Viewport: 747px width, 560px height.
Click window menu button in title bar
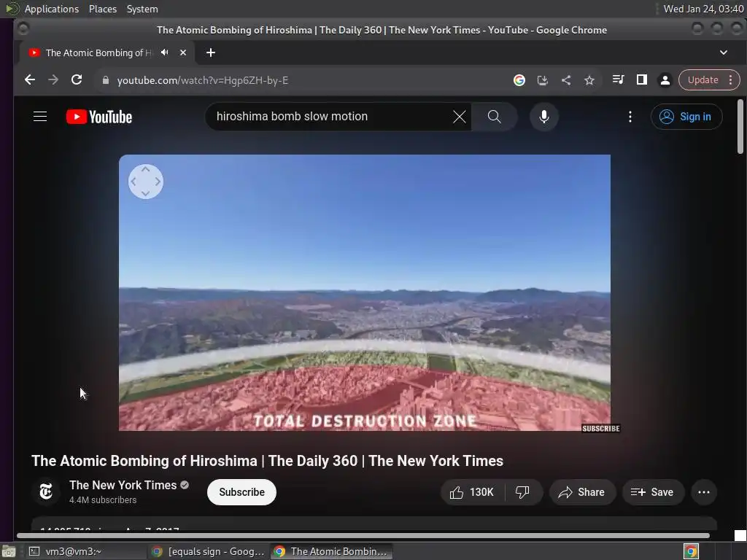tap(23, 29)
